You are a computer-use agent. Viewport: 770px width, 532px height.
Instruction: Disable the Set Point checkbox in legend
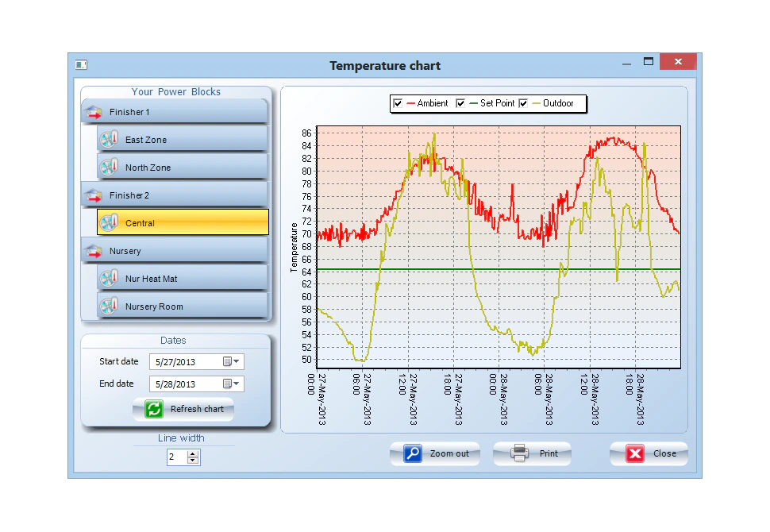point(460,102)
